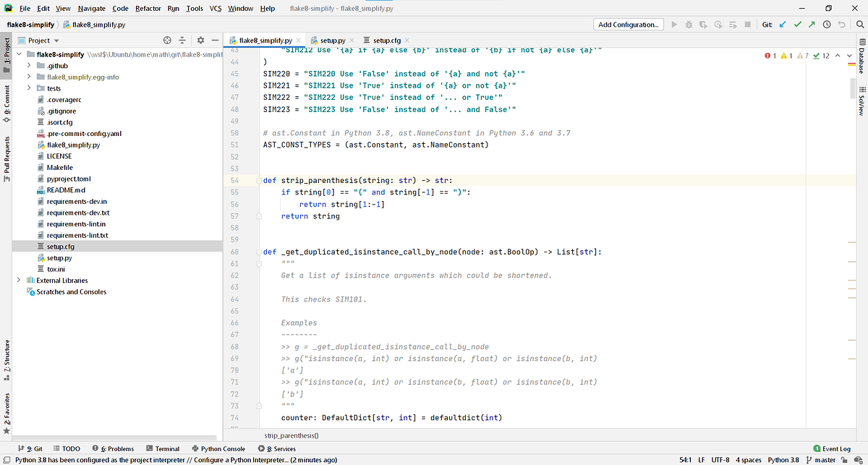Expand the .github folder

pyautogui.click(x=30, y=65)
